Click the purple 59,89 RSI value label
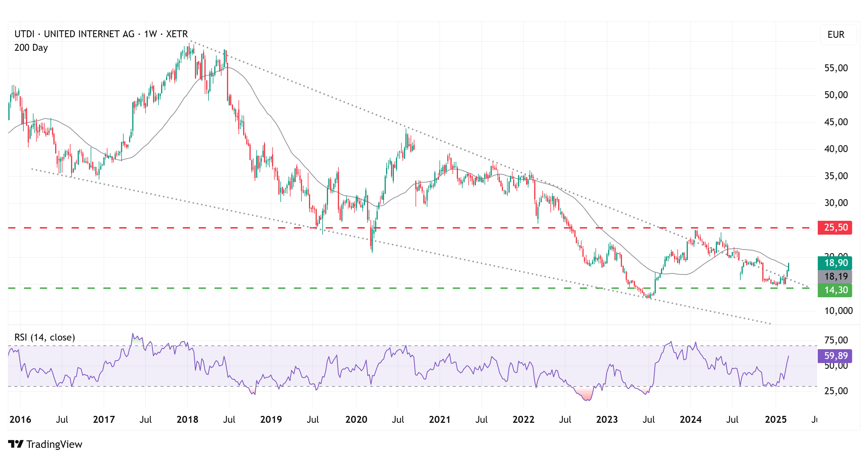This screenshot has height=458, width=868. coord(835,356)
